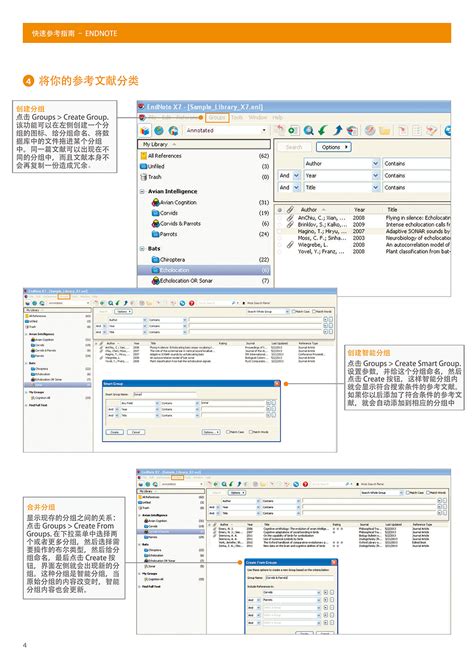Close the Create From Groups dialog
This screenshot has height=670, width=474.
point(334,562)
